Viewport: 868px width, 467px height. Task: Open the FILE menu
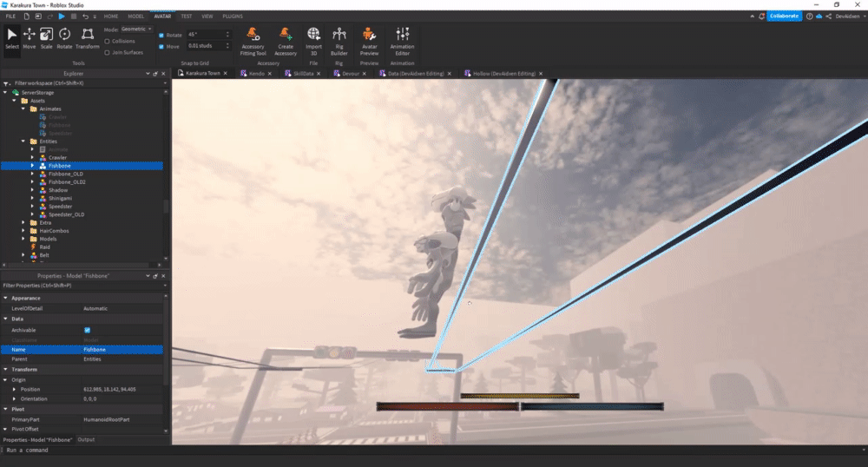tap(10, 16)
